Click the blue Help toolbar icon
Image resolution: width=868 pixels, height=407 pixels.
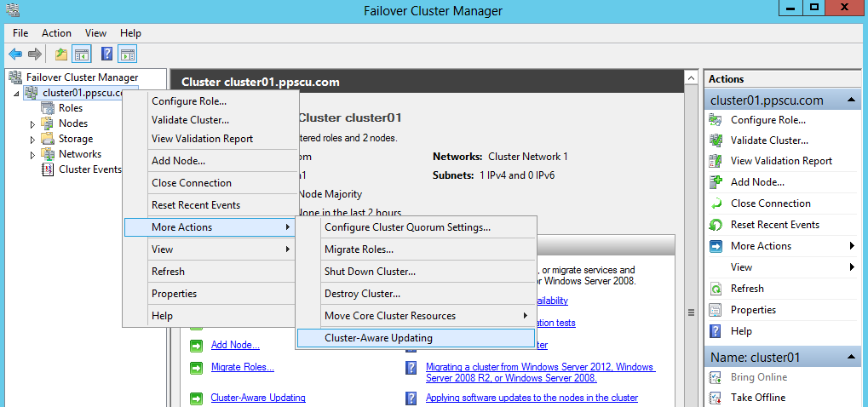point(106,54)
